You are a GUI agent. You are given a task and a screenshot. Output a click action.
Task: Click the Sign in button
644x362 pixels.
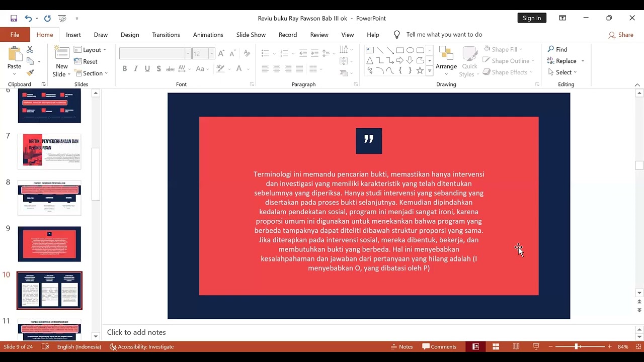click(532, 18)
